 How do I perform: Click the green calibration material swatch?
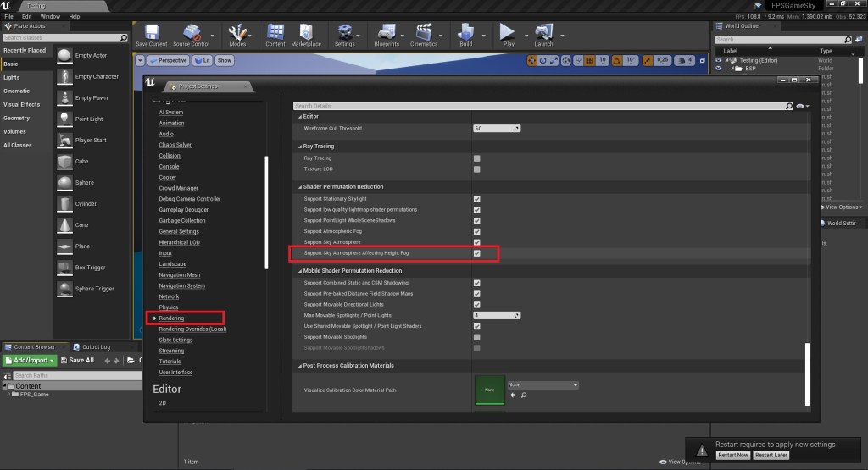point(488,389)
